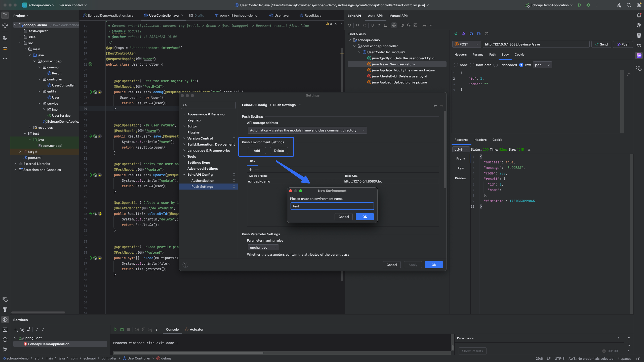The image size is (644, 362).
Task: Open the json body format dropdown
Action: pyautogui.click(x=542, y=65)
